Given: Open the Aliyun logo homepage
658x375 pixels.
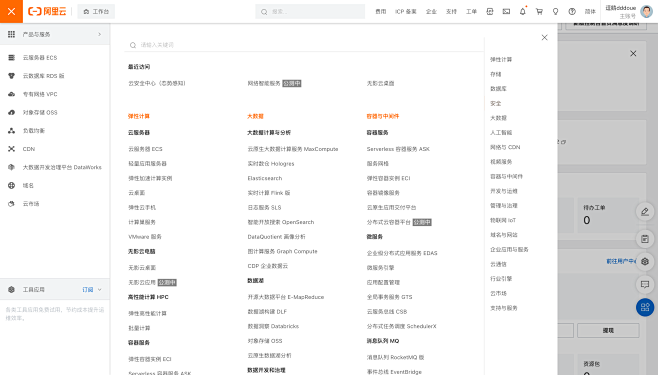Looking at the screenshot, I should [47, 11].
